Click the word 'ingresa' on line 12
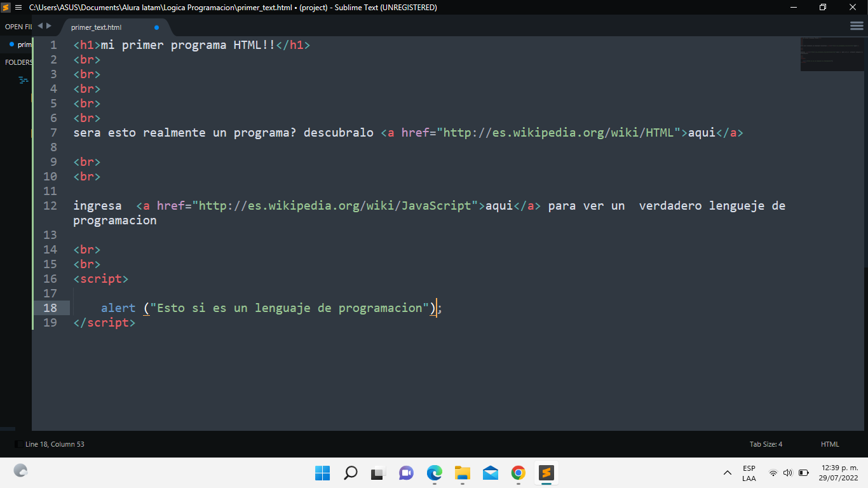This screenshot has height=488, width=868. (x=97, y=206)
